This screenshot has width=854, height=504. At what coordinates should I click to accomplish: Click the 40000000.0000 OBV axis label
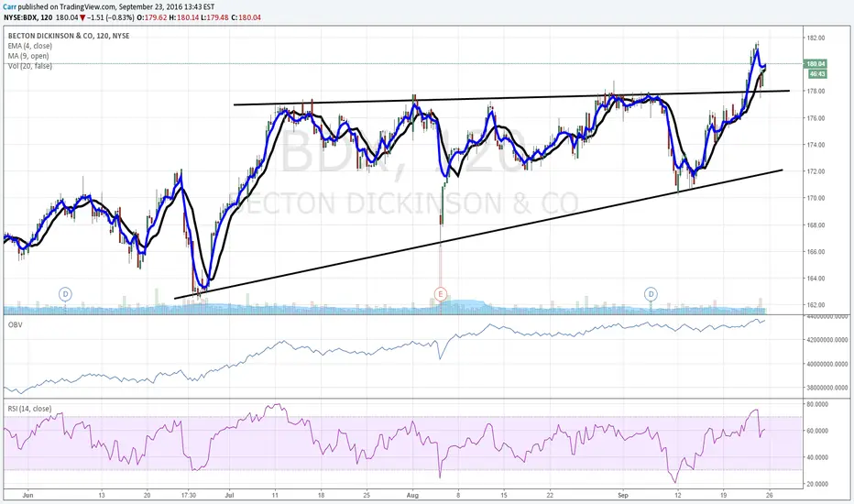point(827,364)
